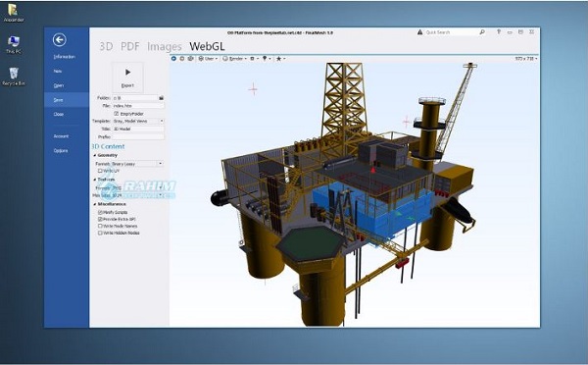Screen dimensions: 588x365
Task: Toggle the Write Node Names checkbox
Action: [x=100, y=226]
